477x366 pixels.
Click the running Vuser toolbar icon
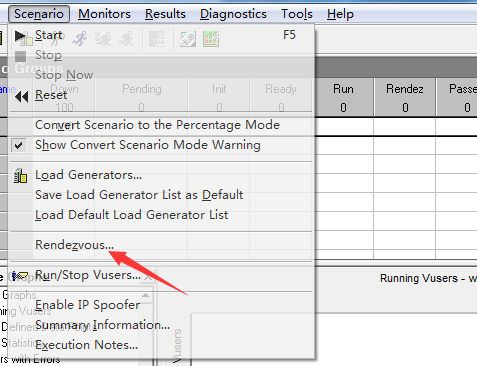[x=80, y=39]
